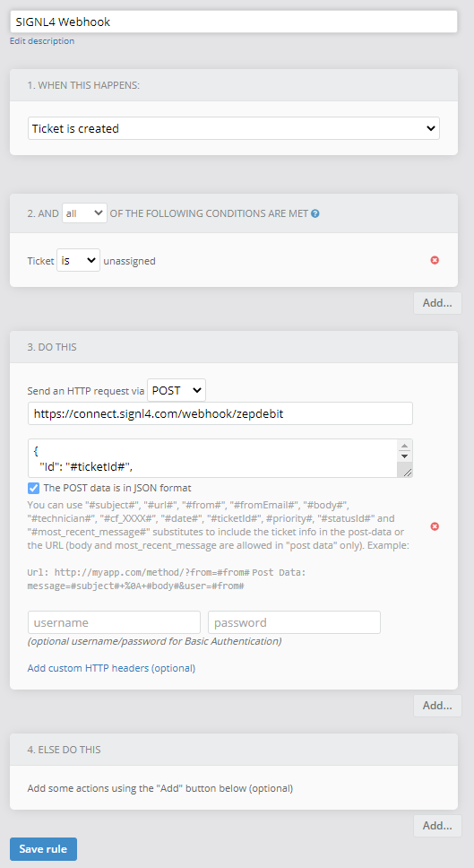Click Add button below ELSE DO THIS section
This screenshot has width=474, height=868.
(437, 825)
